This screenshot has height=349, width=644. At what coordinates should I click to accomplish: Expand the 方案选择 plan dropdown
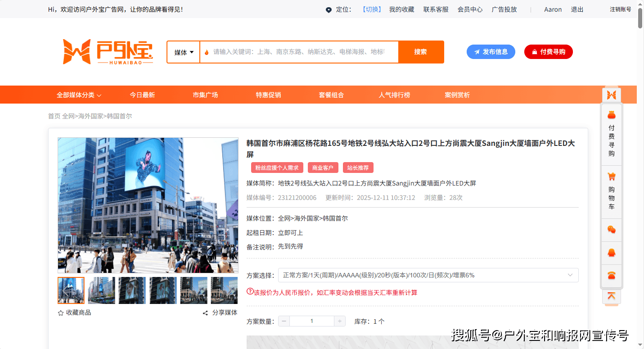428,275
